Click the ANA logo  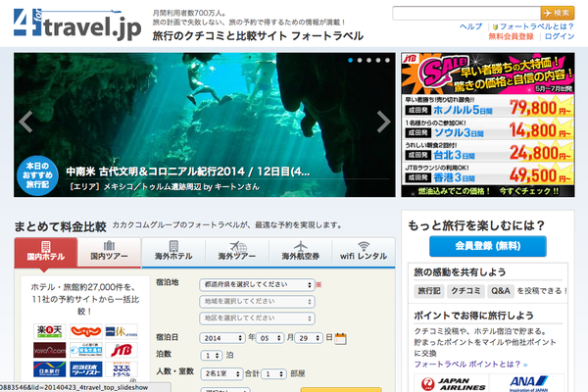(528, 383)
